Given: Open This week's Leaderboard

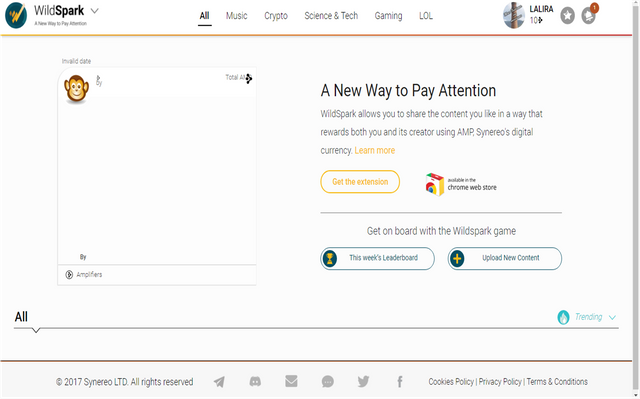Looking at the screenshot, I should pyautogui.click(x=378, y=258).
